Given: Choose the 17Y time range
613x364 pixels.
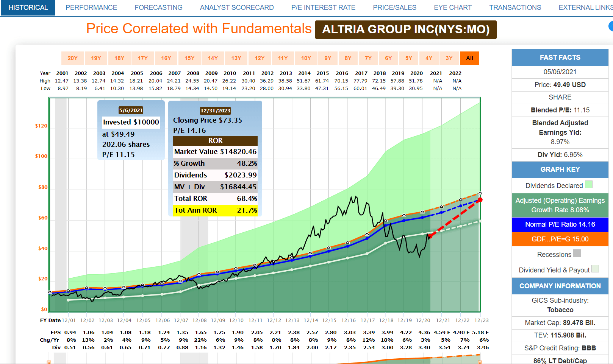Looking at the screenshot, I should coord(143,58).
